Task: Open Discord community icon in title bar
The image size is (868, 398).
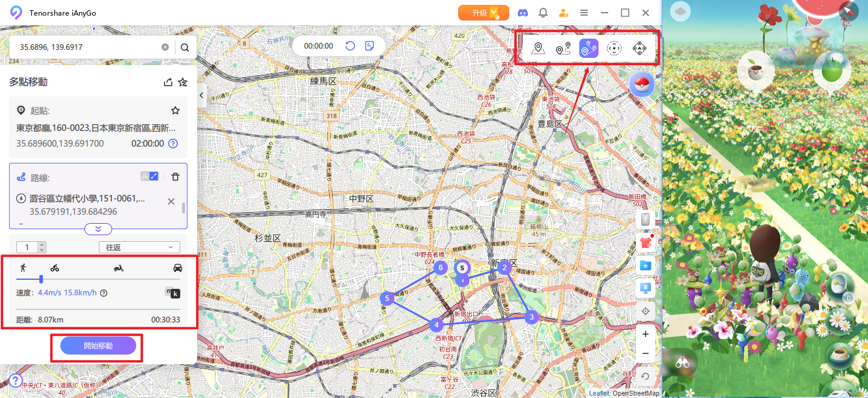Action: pyautogui.click(x=523, y=13)
